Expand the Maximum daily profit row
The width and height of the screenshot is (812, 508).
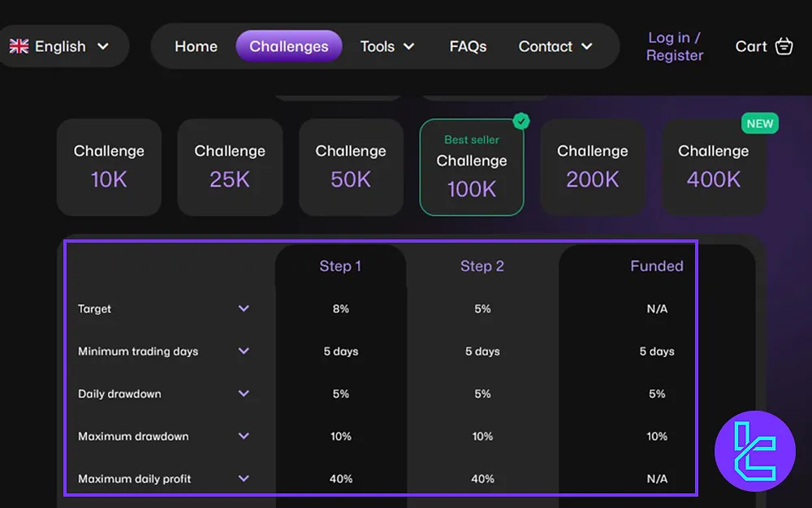(244, 479)
